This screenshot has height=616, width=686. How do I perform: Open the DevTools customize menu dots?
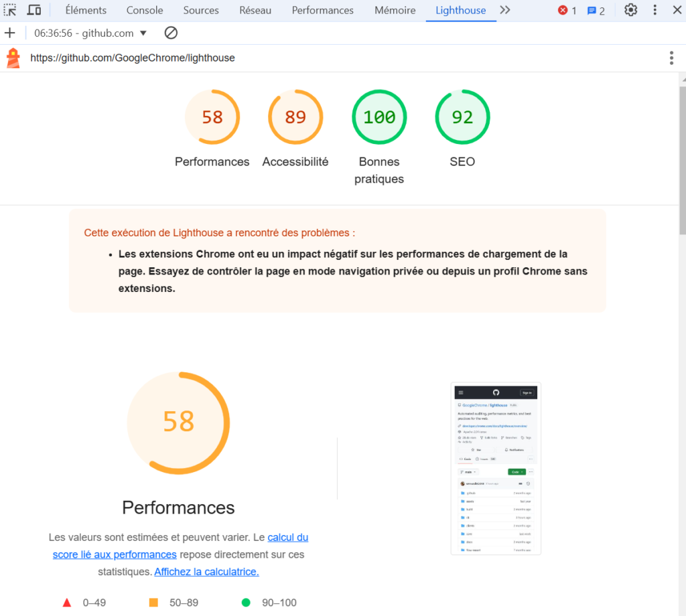tap(655, 10)
